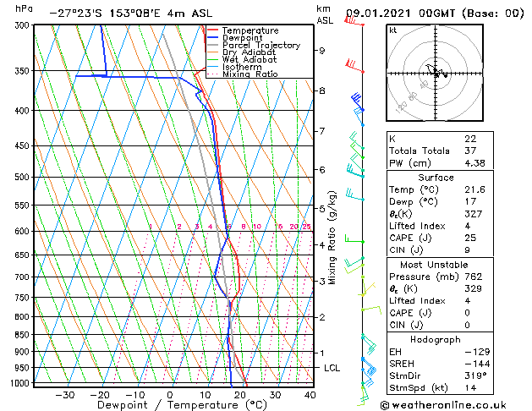Click the blue Dewpoint line sample in legend
This screenshot has width=532, height=411.
(213, 37)
